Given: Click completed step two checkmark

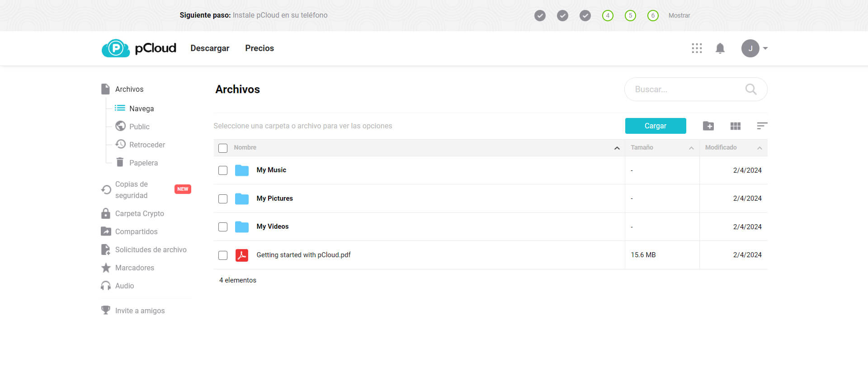Looking at the screenshot, I should 562,16.
